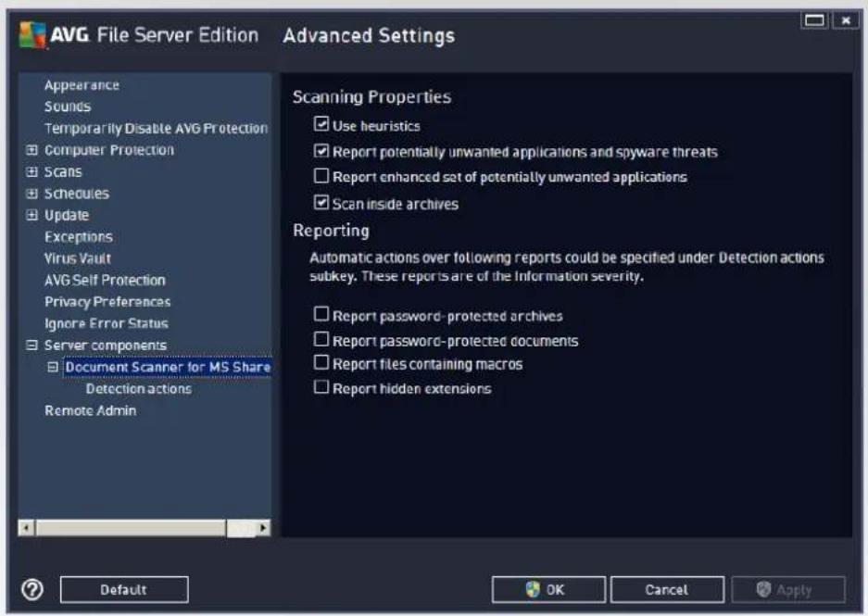Toggle Use heuristics checkbox

[321, 124]
